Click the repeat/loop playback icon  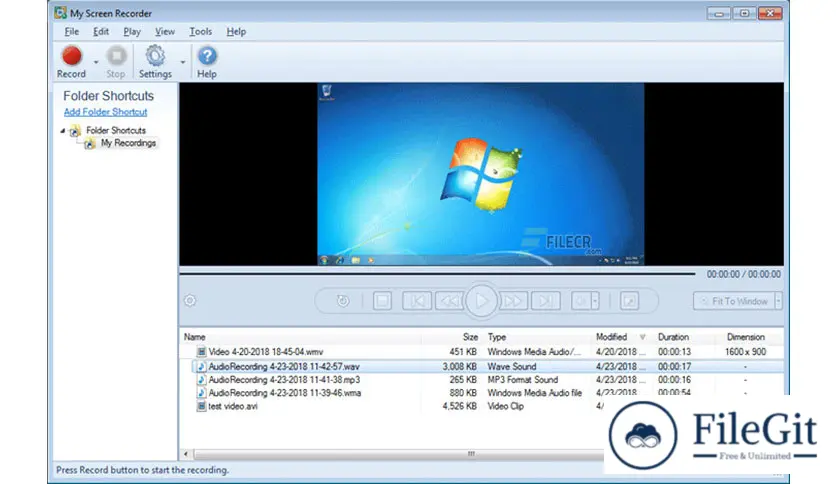pos(343,301)
